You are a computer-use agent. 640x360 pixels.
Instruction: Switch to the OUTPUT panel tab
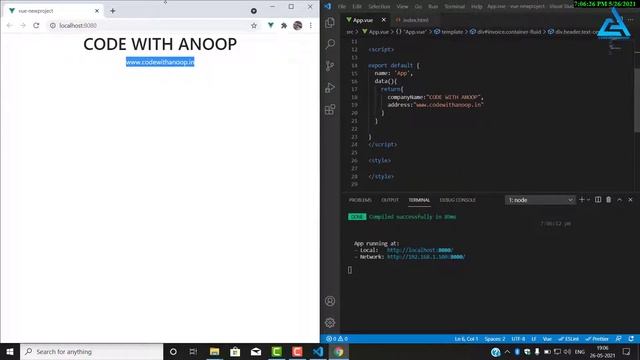(390, 200)
